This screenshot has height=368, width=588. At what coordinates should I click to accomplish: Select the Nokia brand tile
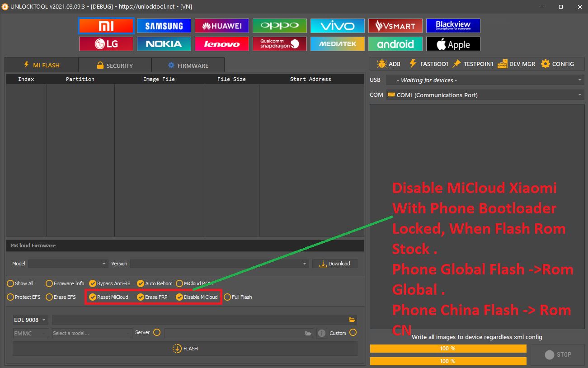point(164,44)
